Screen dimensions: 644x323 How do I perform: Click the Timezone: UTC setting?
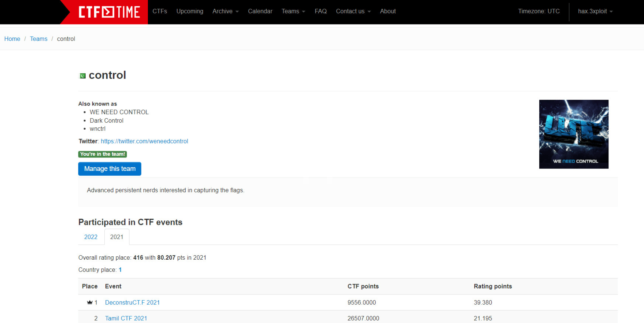pyautogui.click(x=539, y=11)
